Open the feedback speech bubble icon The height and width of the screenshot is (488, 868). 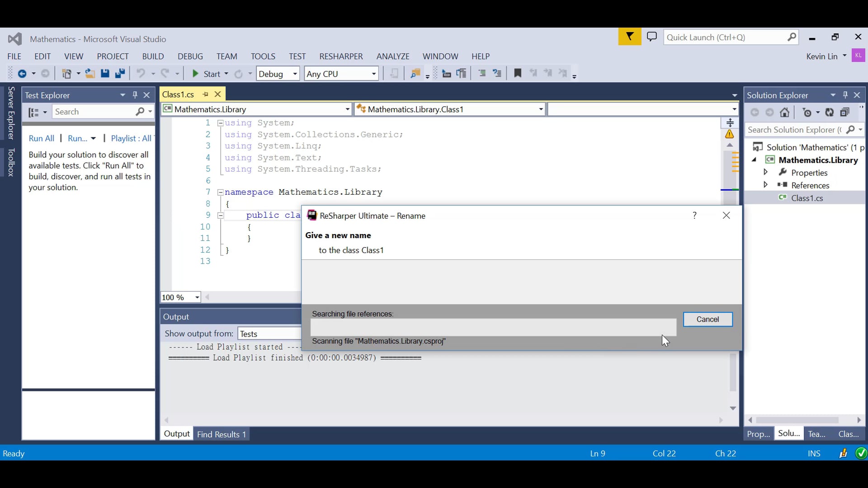point(652,37)
